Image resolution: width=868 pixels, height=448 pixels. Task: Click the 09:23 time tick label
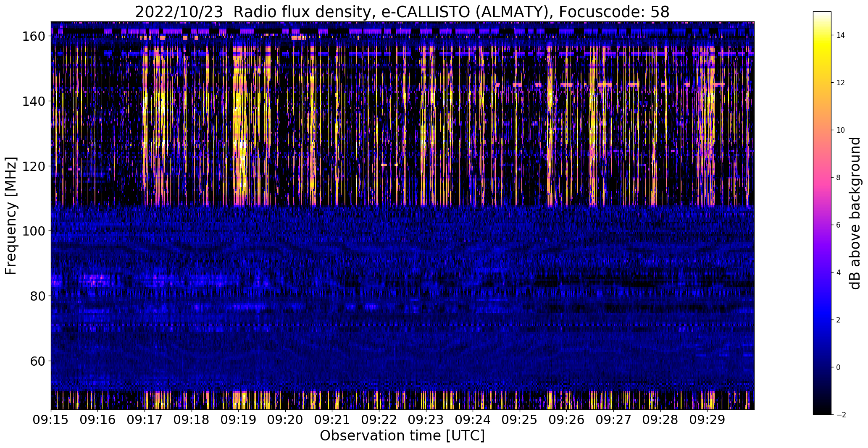pyautogui.click(x=426, y=419)
